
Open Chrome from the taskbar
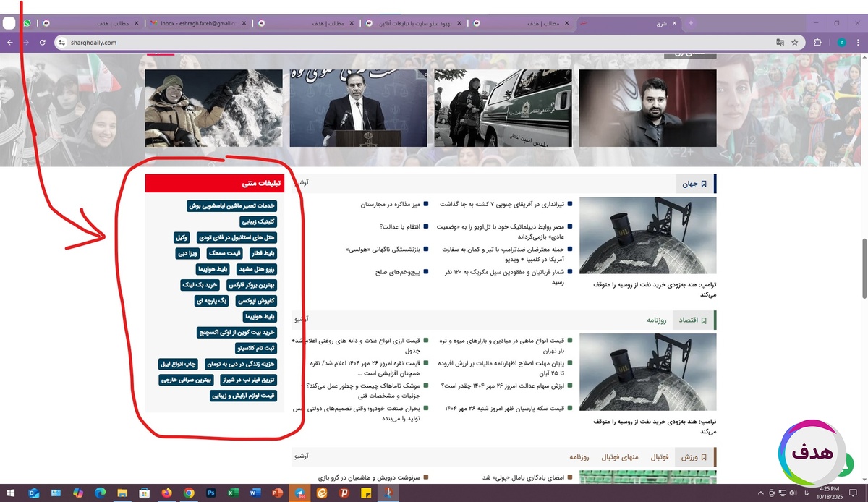(x=188, y=493)
